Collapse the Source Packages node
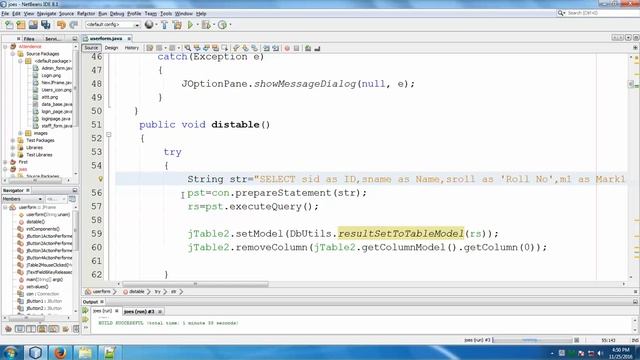This screenshot has width=640, height=360. 13,54
